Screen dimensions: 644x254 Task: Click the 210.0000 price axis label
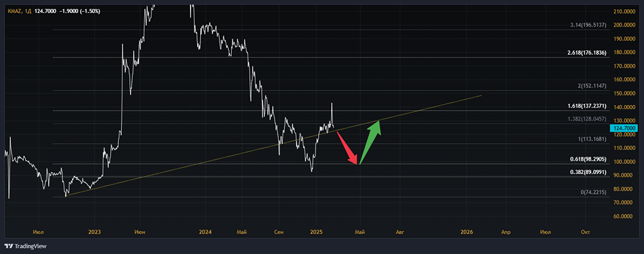(x=623, y=11)
